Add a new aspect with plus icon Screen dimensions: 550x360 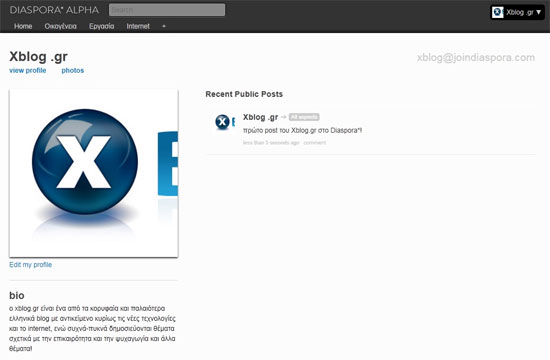[164, 26]
